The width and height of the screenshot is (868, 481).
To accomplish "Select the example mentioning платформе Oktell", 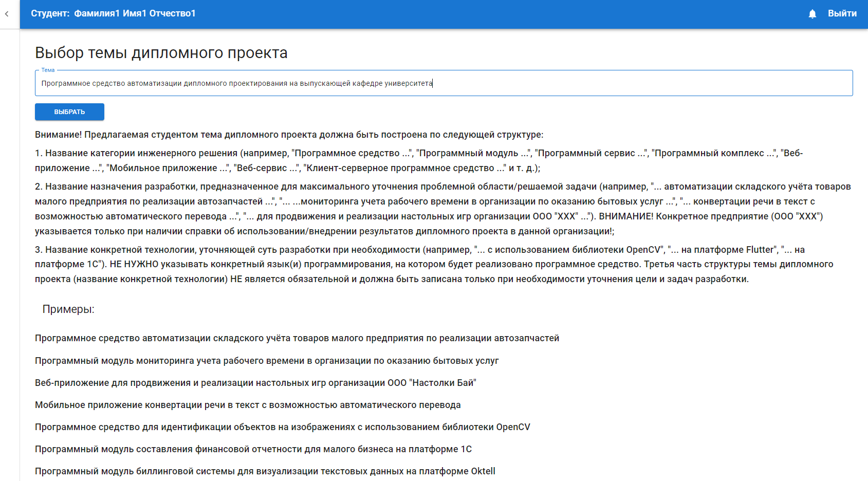I will click(265, 471).
